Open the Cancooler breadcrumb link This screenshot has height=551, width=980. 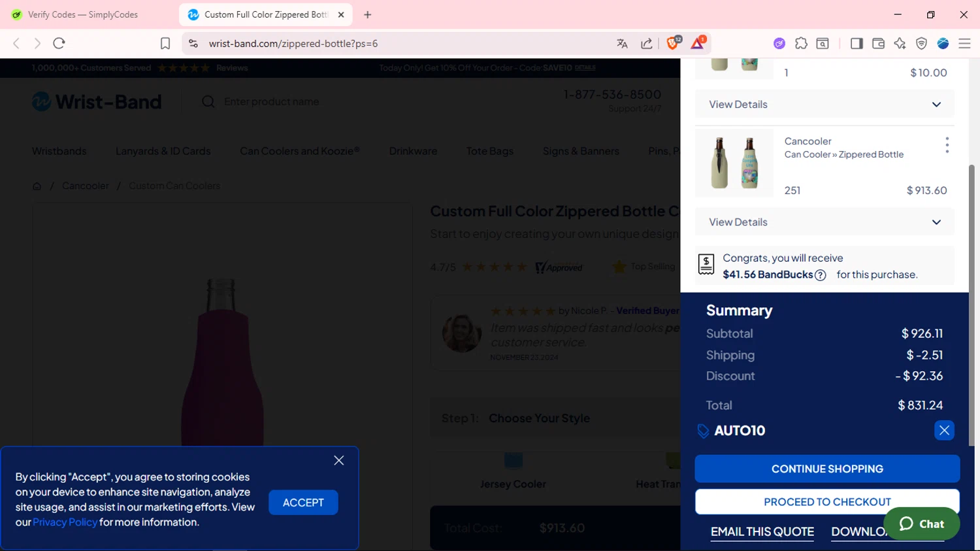point(86,186)
